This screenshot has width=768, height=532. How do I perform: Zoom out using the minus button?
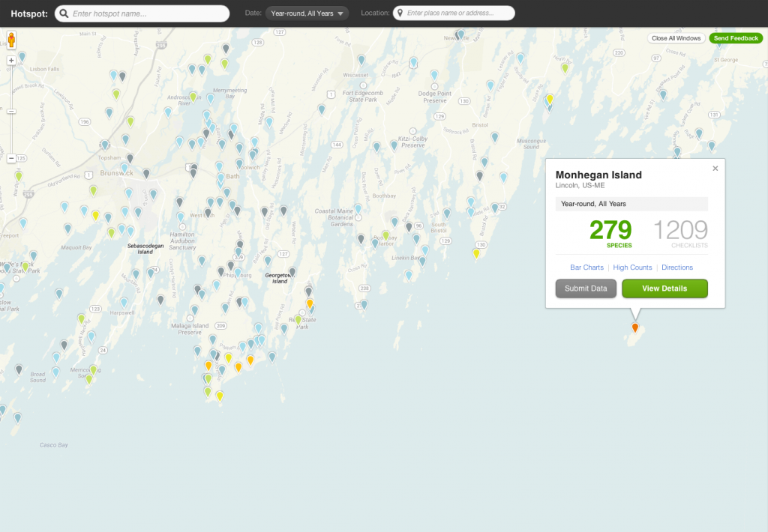point(11,159)
